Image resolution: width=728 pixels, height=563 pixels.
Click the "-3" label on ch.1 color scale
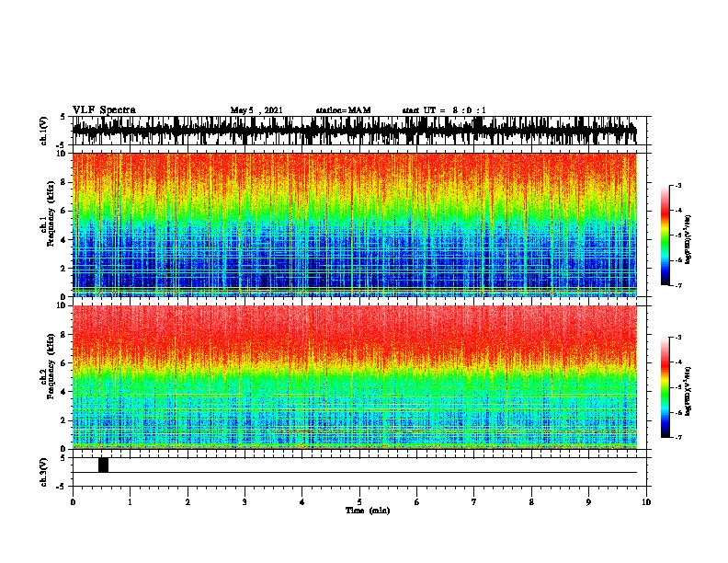point(678,185)
